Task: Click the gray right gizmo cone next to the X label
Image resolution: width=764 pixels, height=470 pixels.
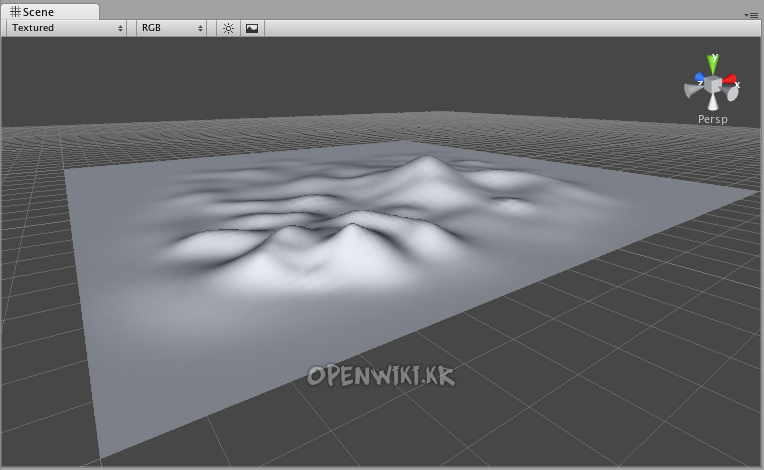Action: click(731, 93)
